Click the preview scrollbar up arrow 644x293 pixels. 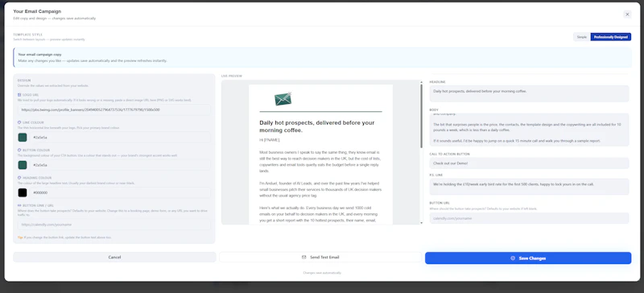[x=421, y=82]
